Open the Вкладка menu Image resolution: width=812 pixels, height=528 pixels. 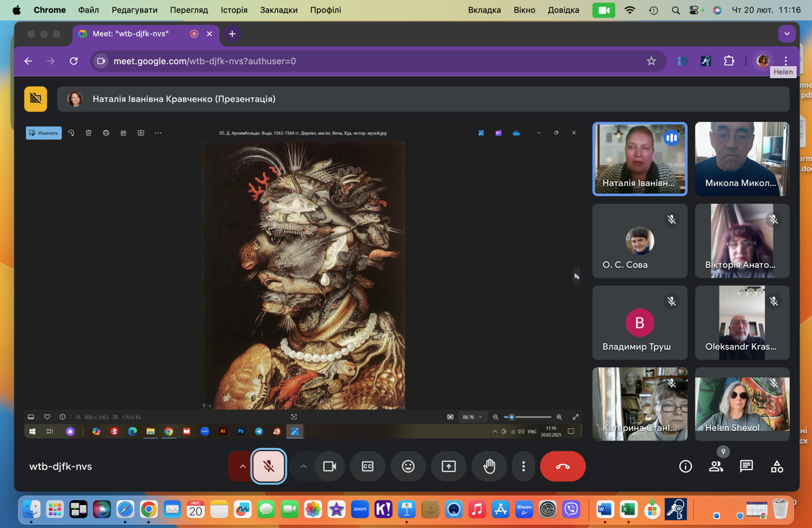click(x=485, y=10)
